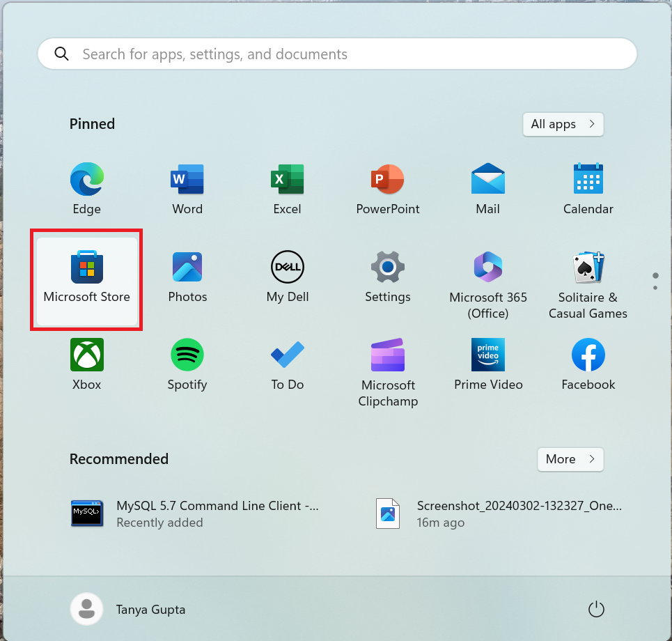Open PowerPoint application
The height and width of the screenshot is (641, 672).
click(388, 188)
